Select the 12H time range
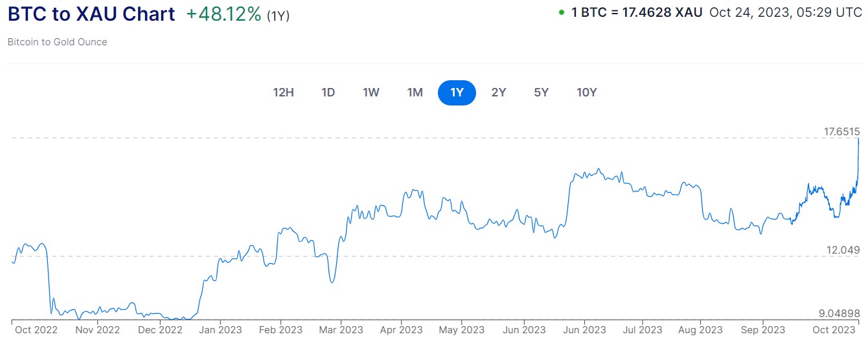 coord(284,93)
